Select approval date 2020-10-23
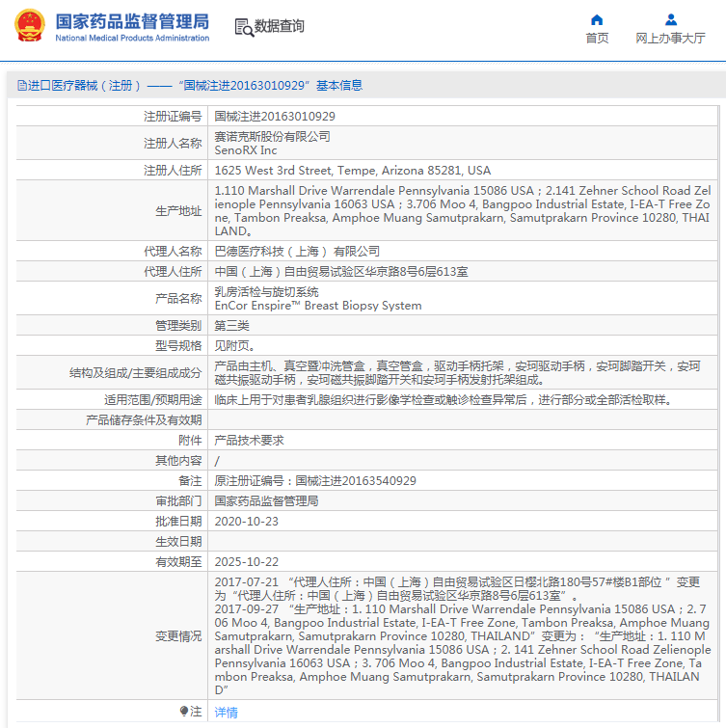Viewport: 726px width, 728px height. pyautogui.click(x=247, y=522)
